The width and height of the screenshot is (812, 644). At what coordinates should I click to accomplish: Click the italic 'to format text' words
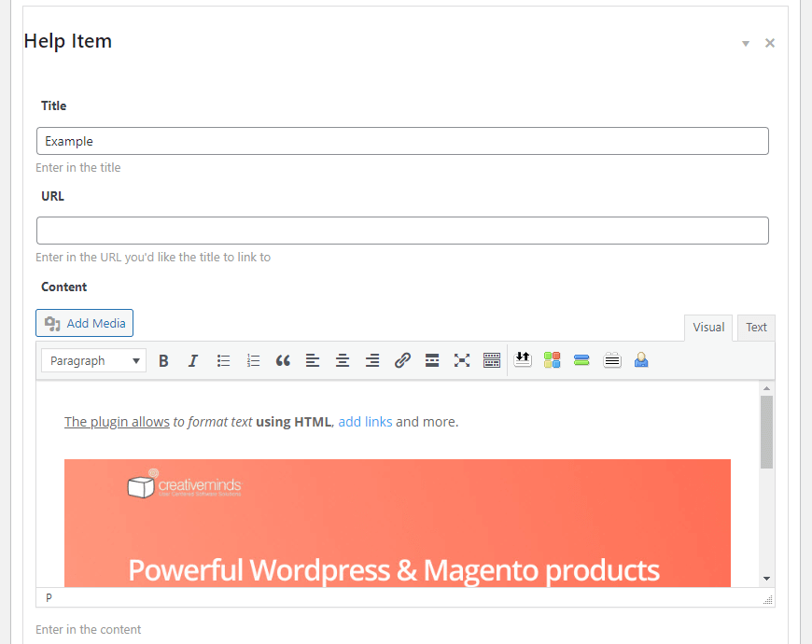pos(212,422)
